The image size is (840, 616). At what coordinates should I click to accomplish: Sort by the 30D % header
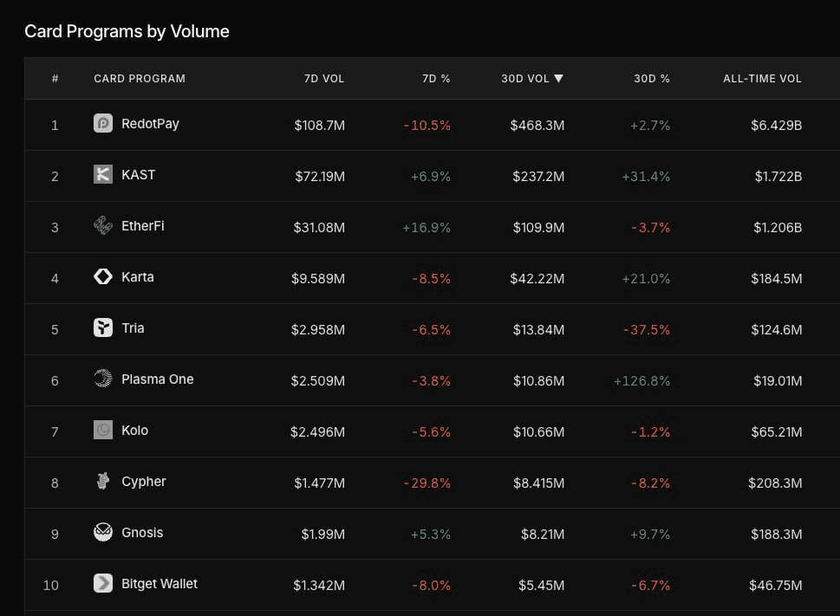[x=652, y=79]
